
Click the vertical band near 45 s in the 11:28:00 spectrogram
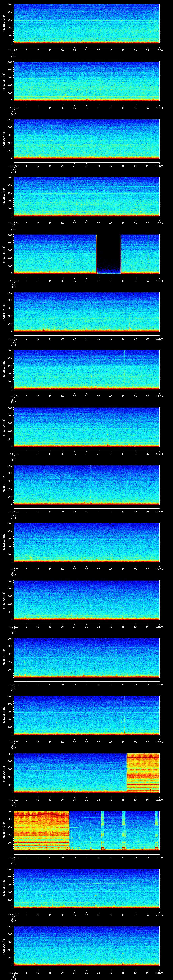click(x=123, y=831)
